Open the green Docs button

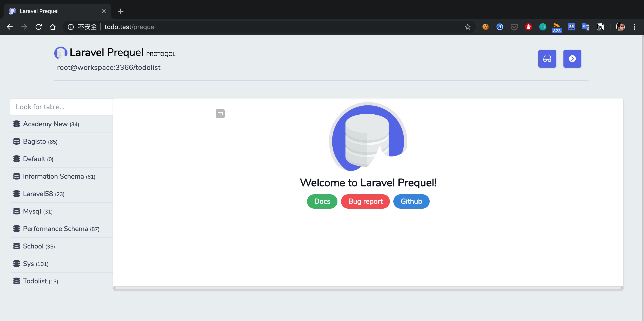pyautogui.click(x=322, y=201)
